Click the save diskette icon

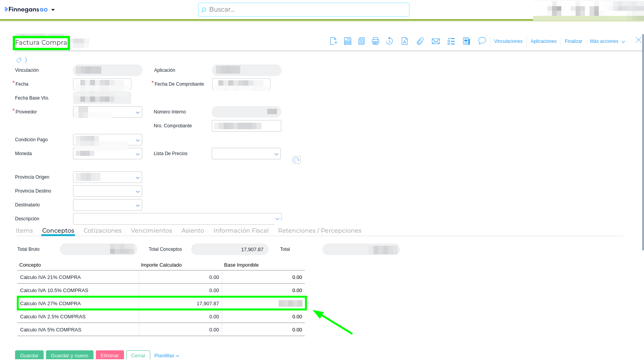pyautogui.click(x=348, y=41)
